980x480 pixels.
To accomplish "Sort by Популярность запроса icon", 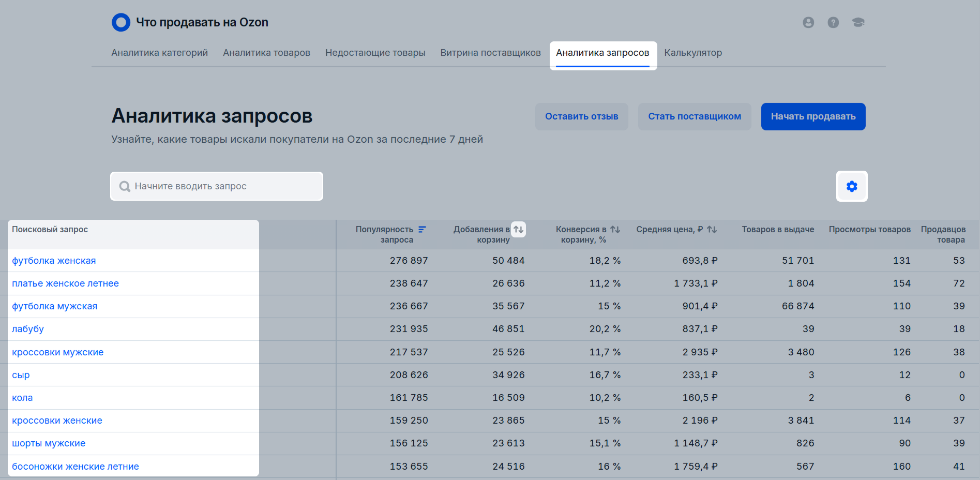I will [422, 229].
